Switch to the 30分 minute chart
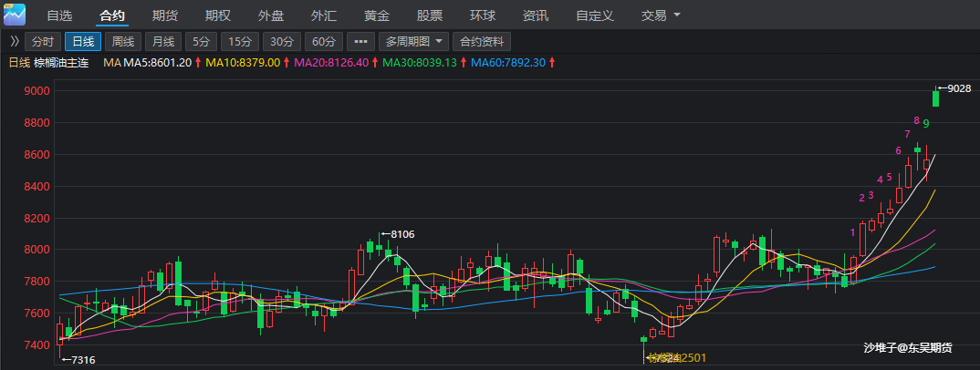 pyautogui.click(x=282, y=42)
